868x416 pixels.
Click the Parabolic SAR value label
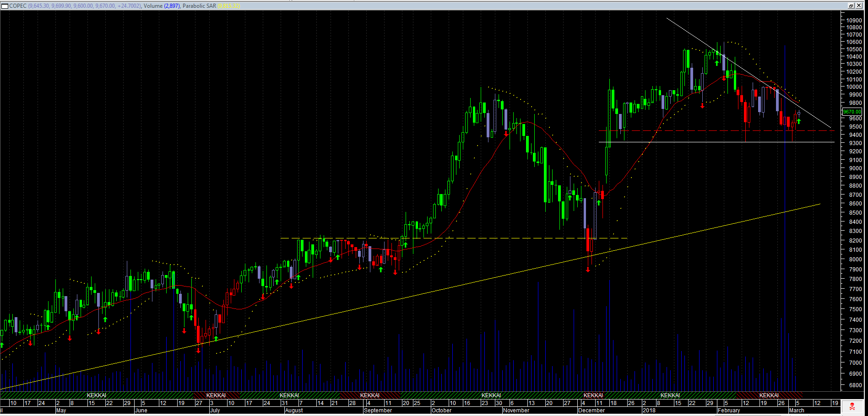click(229, 6)
